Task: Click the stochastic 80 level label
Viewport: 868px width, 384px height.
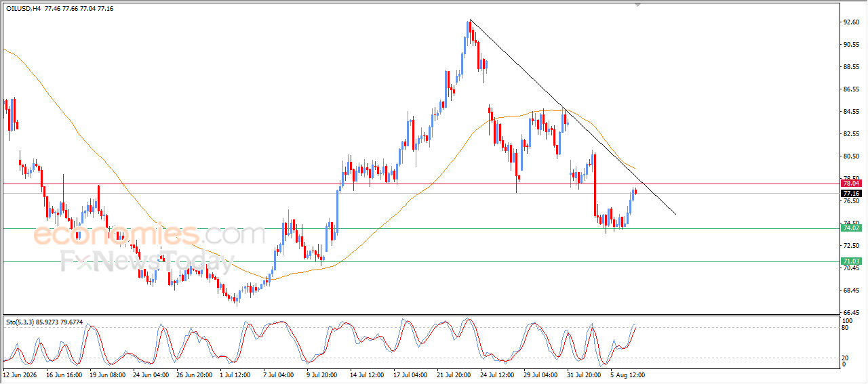Action: 846,328
